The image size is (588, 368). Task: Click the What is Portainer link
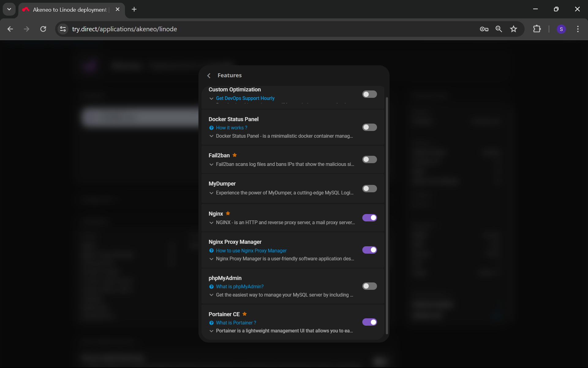[236, 323]
